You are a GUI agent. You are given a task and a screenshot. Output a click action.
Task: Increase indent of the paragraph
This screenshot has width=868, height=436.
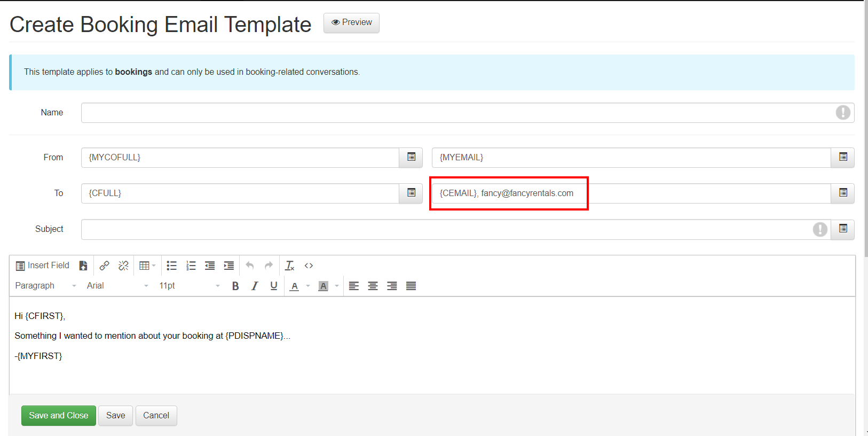pos(229,266)
